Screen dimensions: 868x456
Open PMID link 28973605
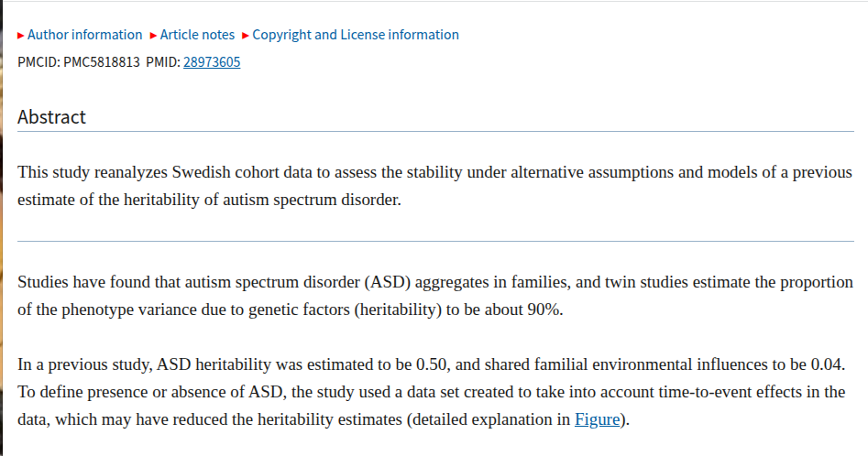coord(212,62)
